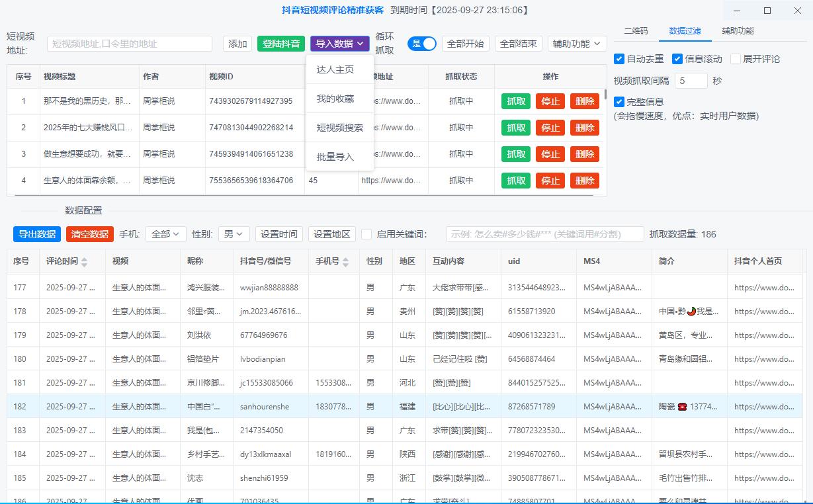Open the 设置地区 button

(x=332, y=234)
